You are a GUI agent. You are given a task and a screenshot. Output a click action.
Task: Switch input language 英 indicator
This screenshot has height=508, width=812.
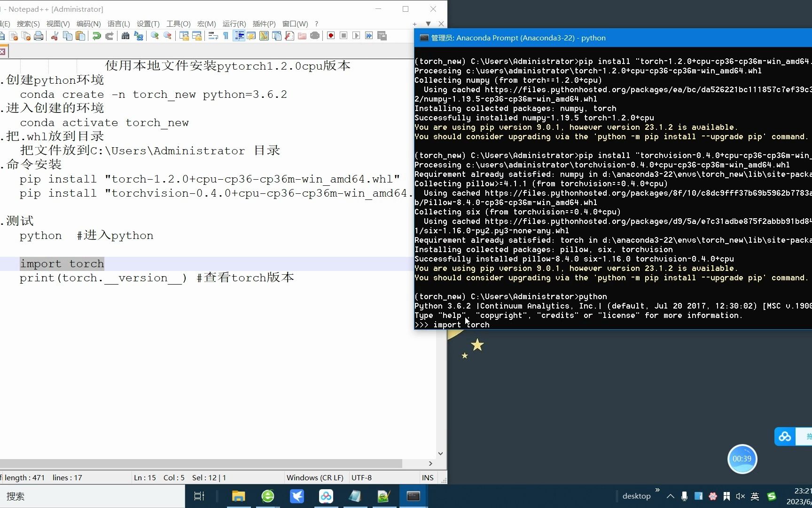[x=755, y=496]
